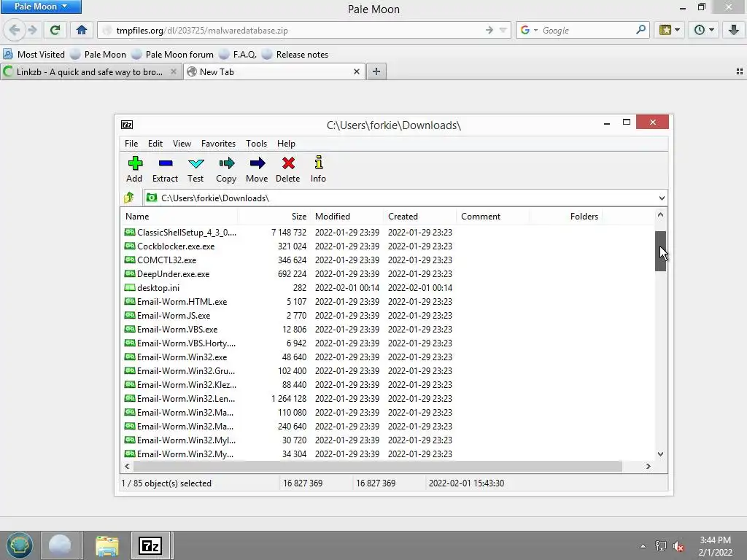Click the Pale Moon taskbar icon
This screenshot has width=747, height=560.
tap(60, 545)
